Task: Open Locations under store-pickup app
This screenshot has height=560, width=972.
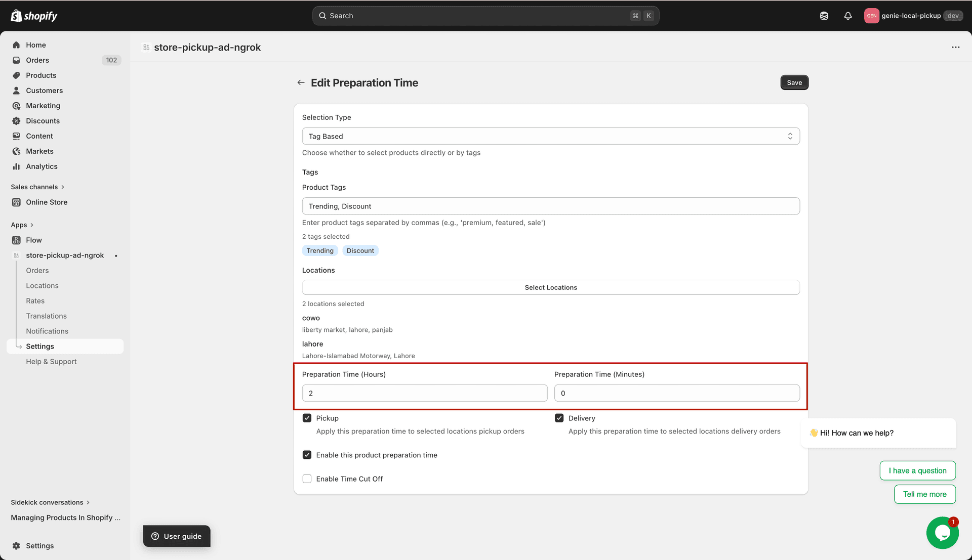Action: (42, 286)
